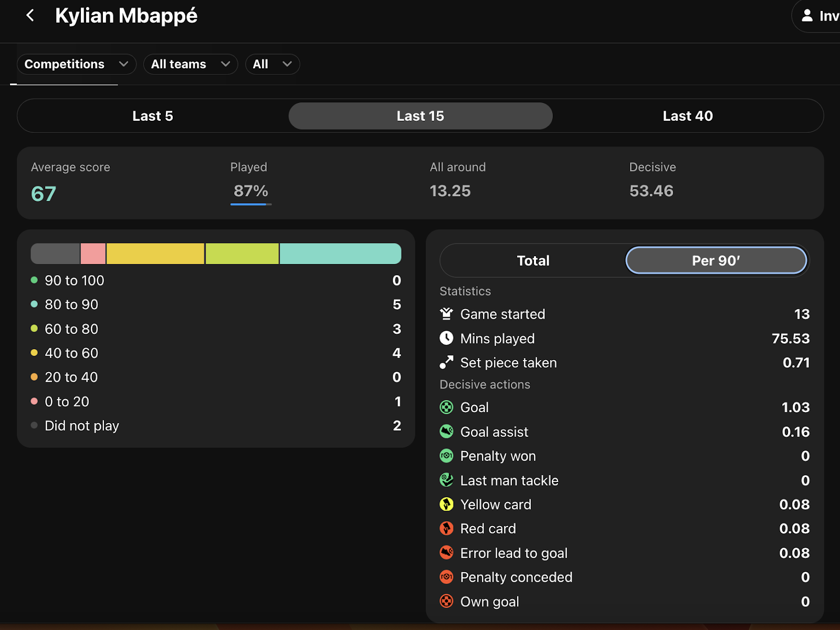Click the Decisive value 53.46
Screen dimensions: 840x630
[x=652, y=191]
